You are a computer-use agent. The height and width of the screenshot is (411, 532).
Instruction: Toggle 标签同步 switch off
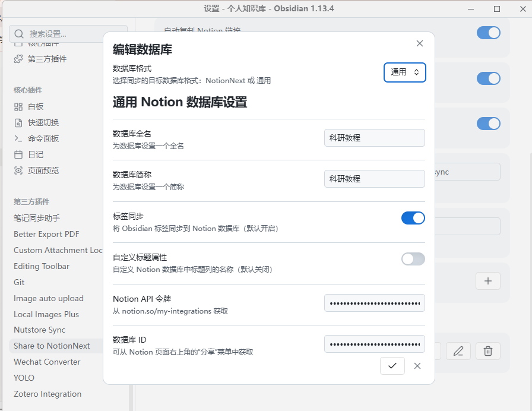[413, 218]
